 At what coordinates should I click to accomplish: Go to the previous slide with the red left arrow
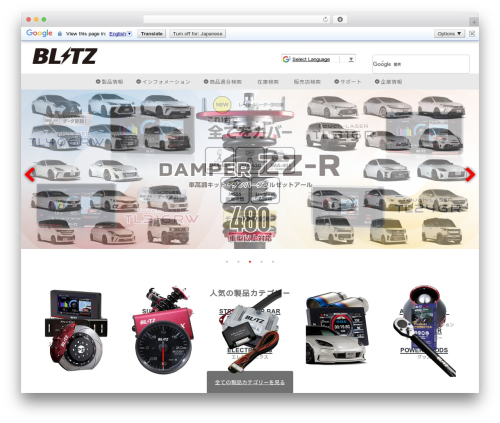point(30,175)
